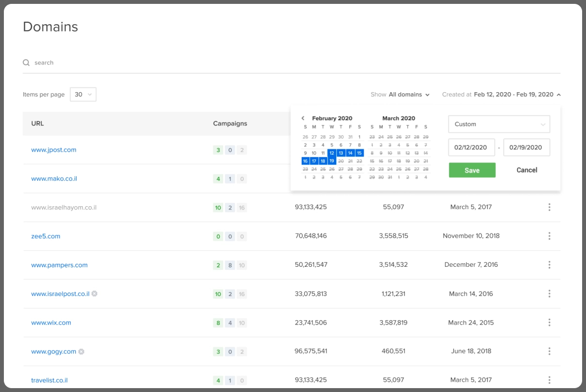Click the small x icon beside www.gogy.com

[81, 351]
